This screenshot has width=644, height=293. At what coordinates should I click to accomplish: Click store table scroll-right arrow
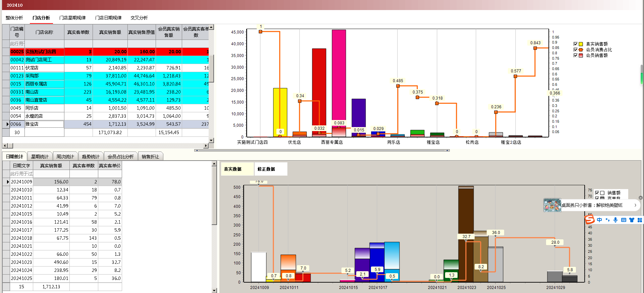click(206, 146)
